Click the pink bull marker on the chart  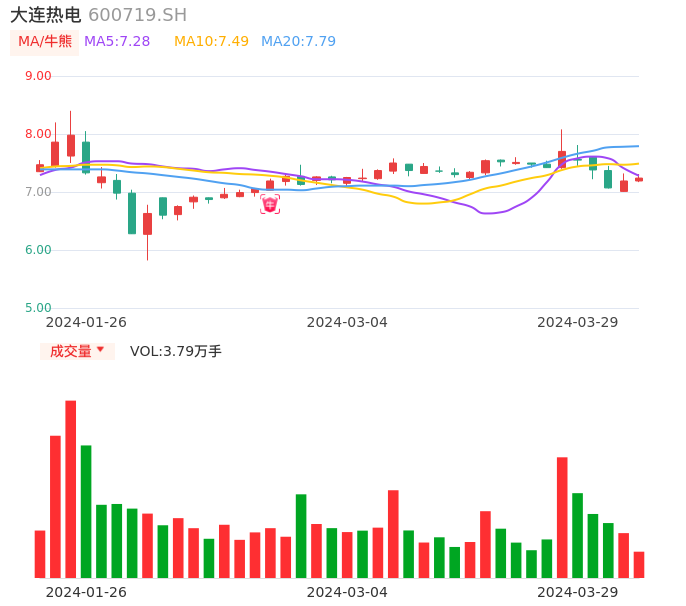tap(270, 204)
